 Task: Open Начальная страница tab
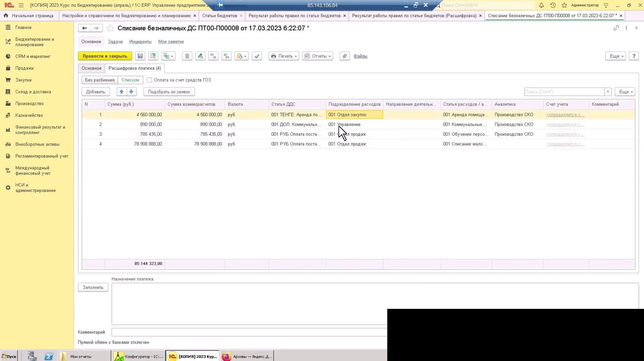pos(29,16)
